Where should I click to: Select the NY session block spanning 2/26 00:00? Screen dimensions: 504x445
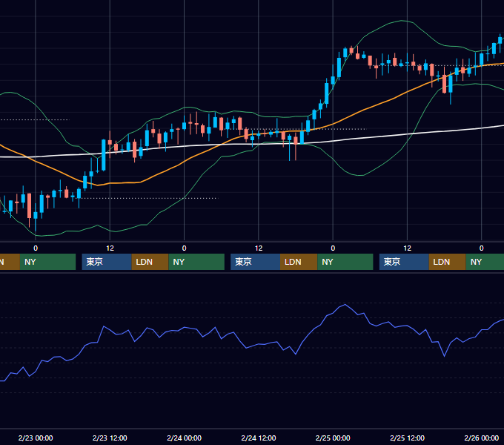click(485, 262)
